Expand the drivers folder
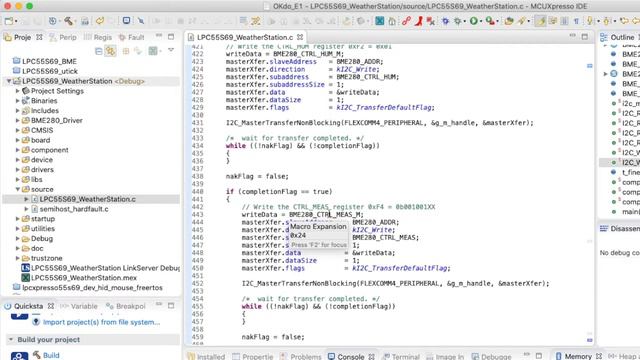Viewport: 640px width, 360px height. [18, 170]
